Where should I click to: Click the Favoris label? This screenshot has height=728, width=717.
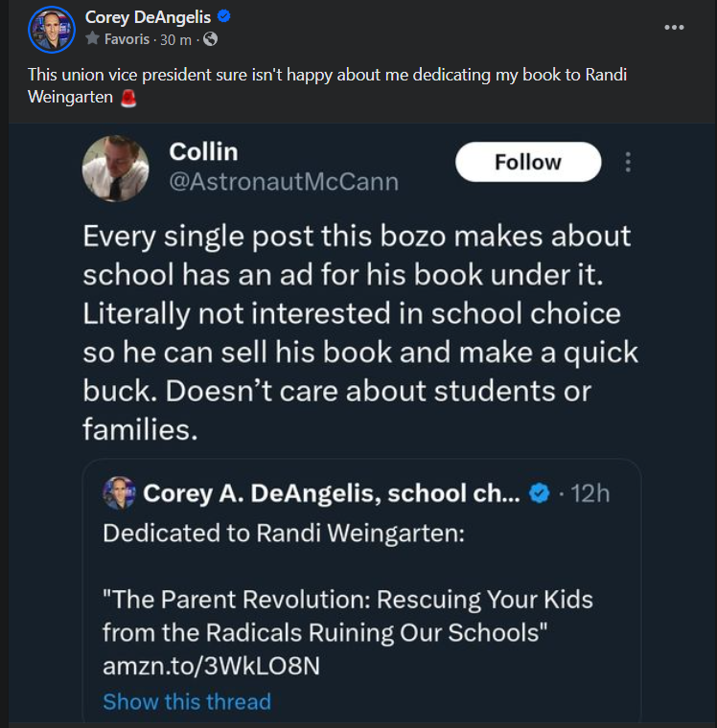[127, 39]
